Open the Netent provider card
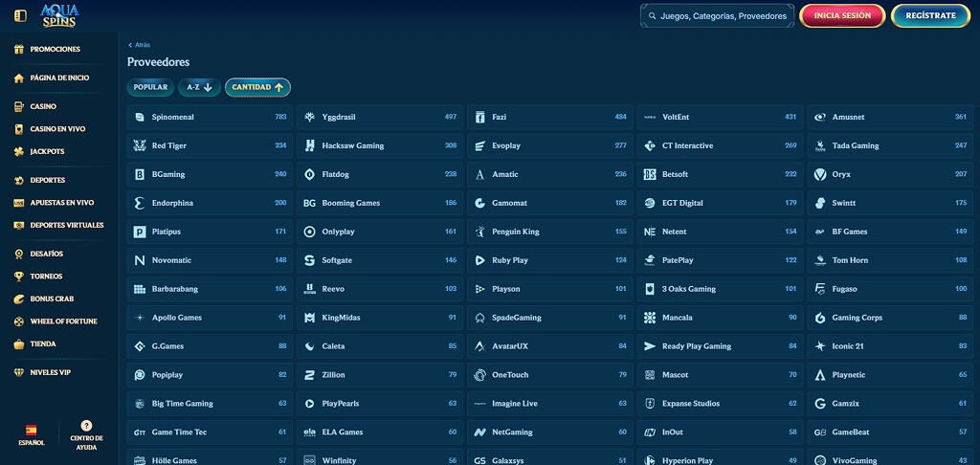The height and width of the screenshot is (465, 980). point(720,232)
